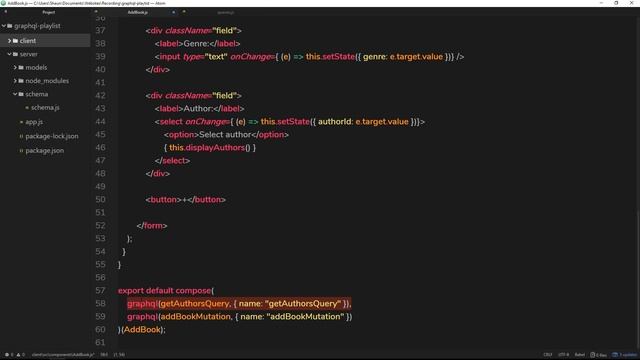Click this.displayAuthors on line 46

(207, 148)
